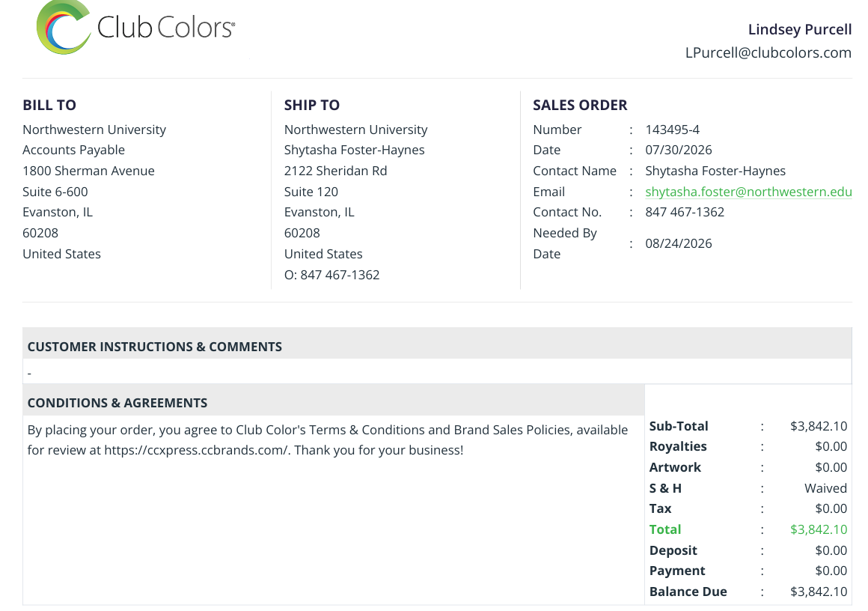
Task: Click Shytasha Foster-Haynes in Ship To
Action: coord(354,150)
